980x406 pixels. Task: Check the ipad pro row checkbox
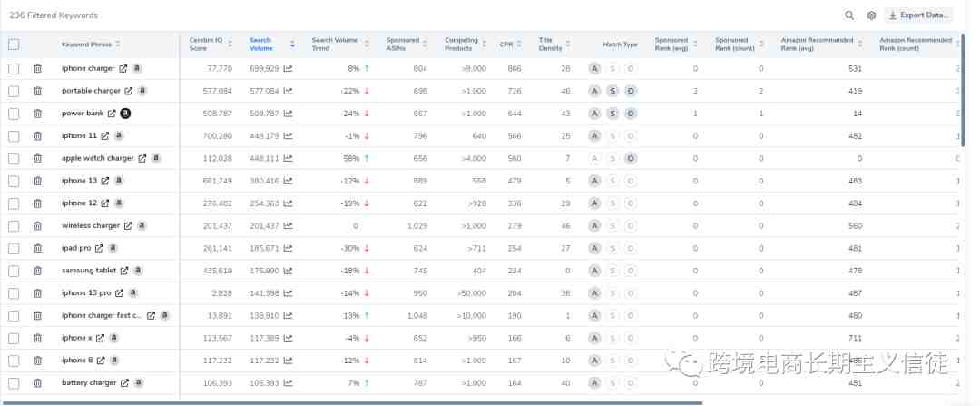click(14, 248)
